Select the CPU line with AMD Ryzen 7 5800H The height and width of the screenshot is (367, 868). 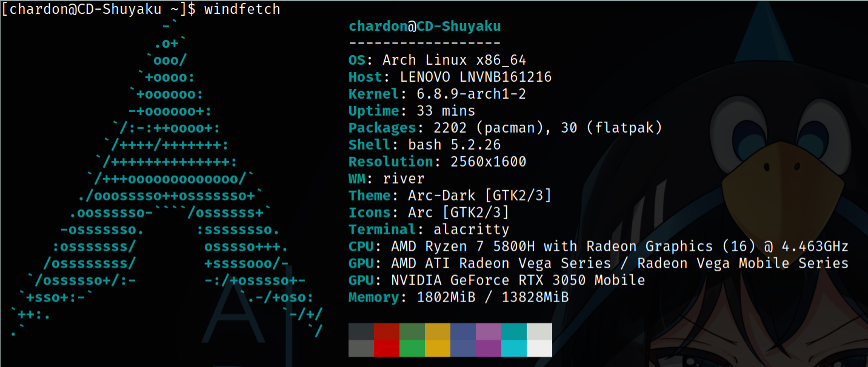(x=598, y=247)
